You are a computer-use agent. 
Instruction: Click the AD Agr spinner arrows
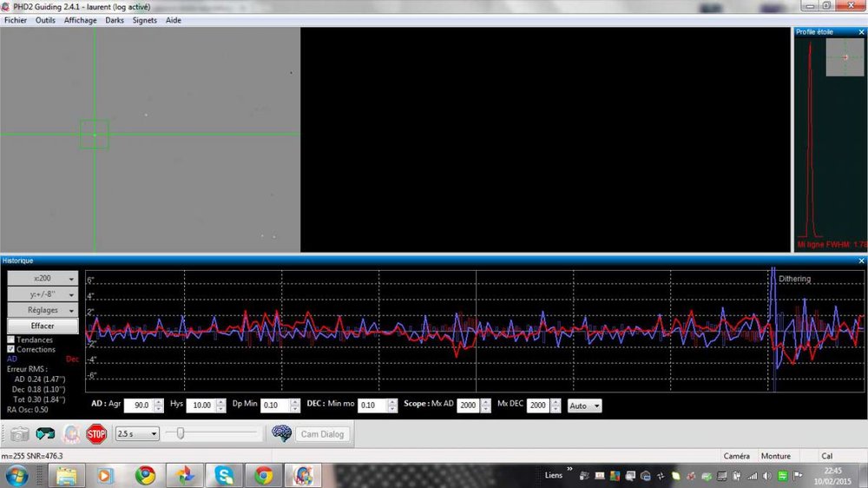(159, 406)
